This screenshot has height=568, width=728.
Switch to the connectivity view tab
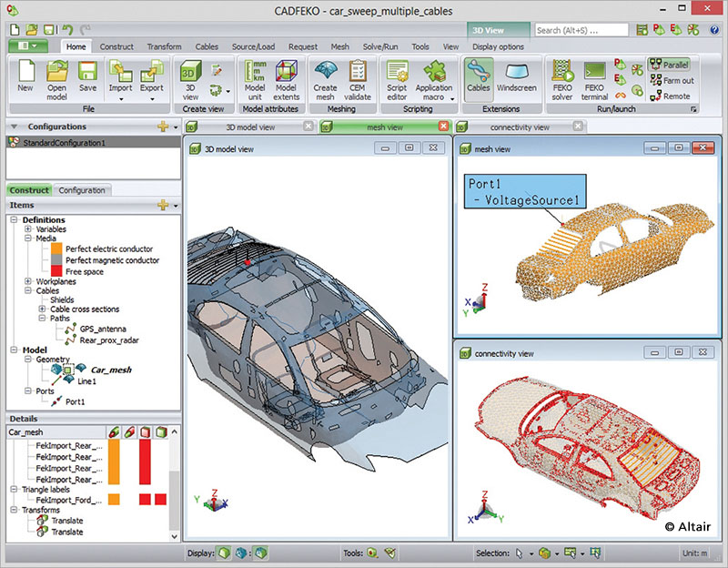[520, 127]
